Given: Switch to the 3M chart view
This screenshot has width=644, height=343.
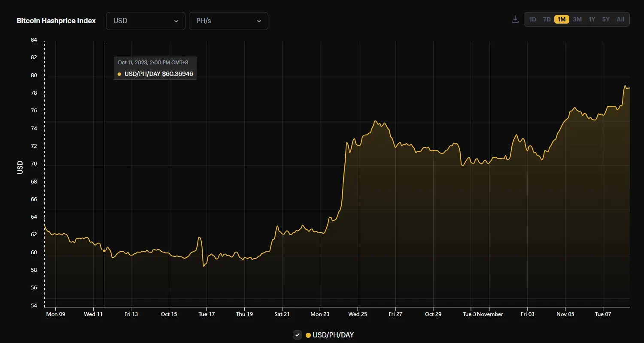Looking at the screenshot, I should 577,19.
